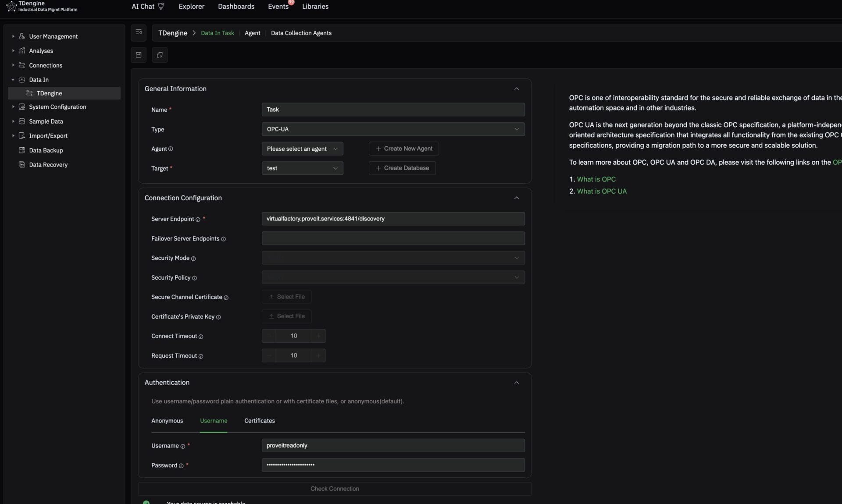Collapse the General Information section

coord(516,89)
